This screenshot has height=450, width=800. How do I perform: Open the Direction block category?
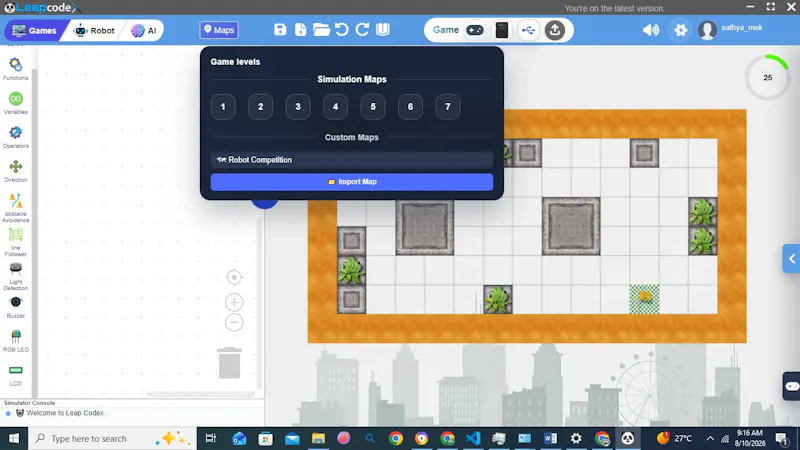point(15,171)
